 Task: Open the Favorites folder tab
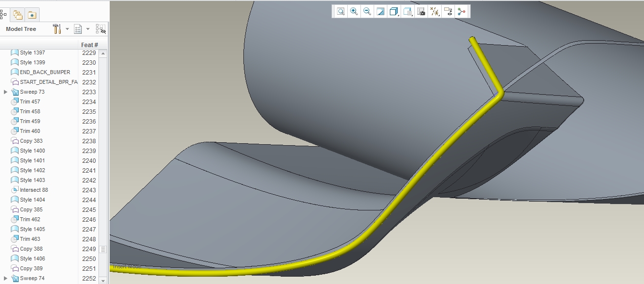click(32, 15)
